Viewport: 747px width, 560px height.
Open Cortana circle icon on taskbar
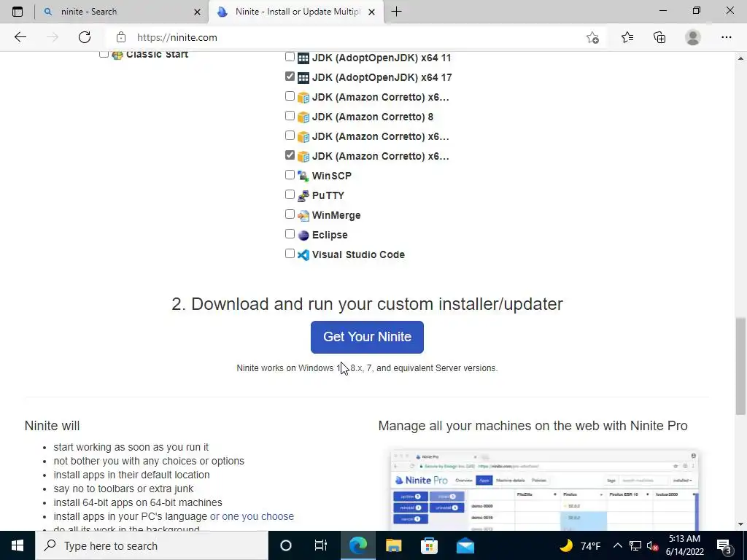[285, 545]
